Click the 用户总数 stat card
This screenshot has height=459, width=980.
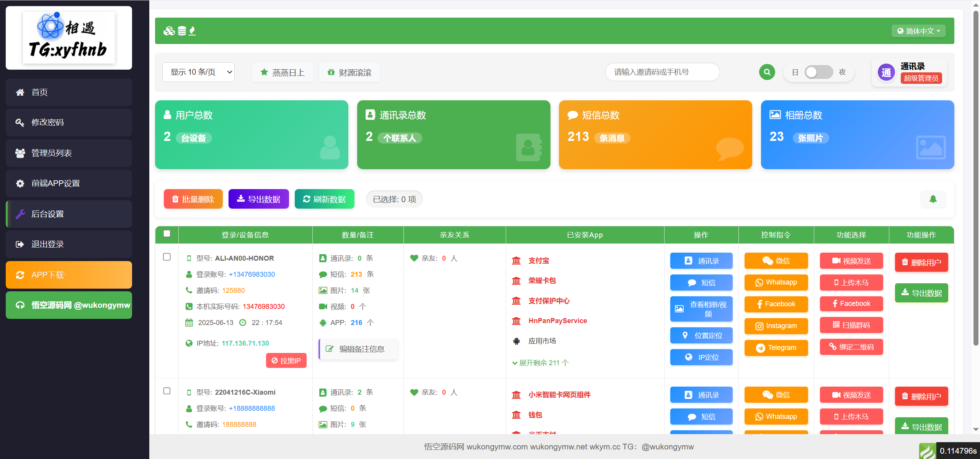pyautogui.click(x=252, y=135)
